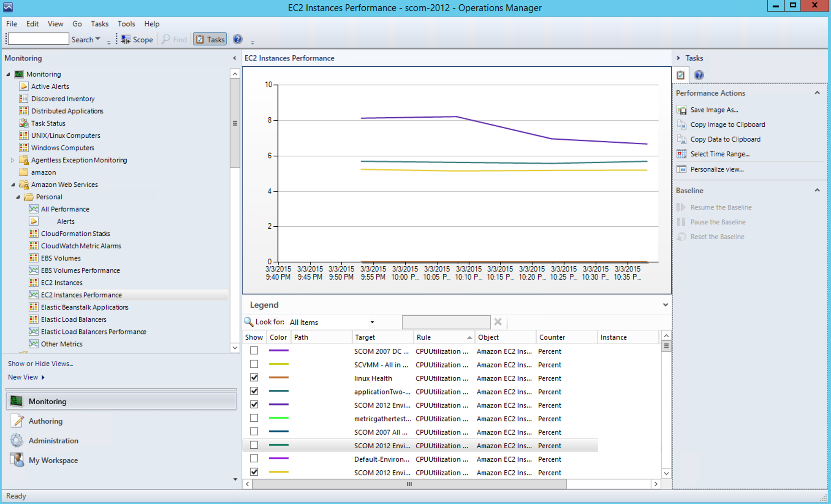Open the Select Time Range icon
Screen dimensions: 831x504
click(682, 154)
